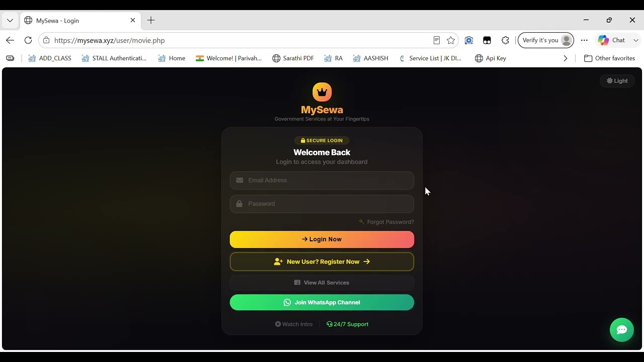The height and width of the screenshot is (362, 644).
Task: Click the SECURE LOGIN badge
Action: pos(322,141)
